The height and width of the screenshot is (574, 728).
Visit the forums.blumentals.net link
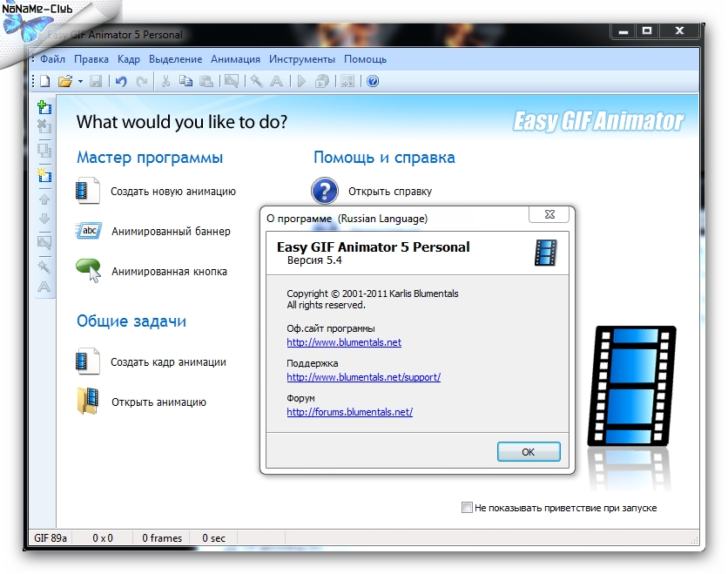[349, 412]
